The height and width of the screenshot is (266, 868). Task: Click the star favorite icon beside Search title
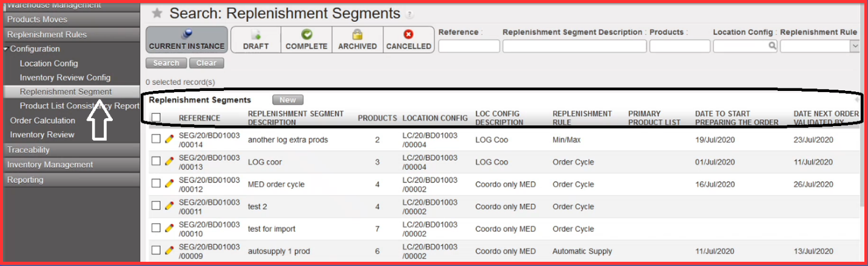tap(157, 13)
